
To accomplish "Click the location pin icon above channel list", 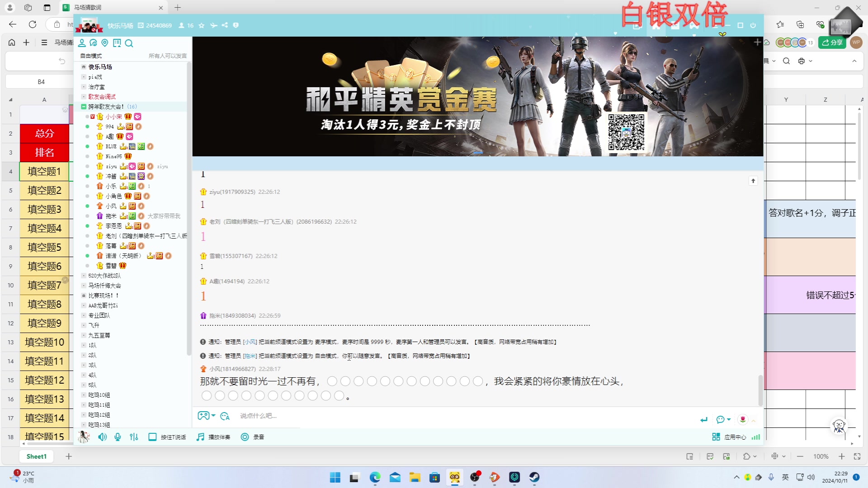I will click(105, 43).
